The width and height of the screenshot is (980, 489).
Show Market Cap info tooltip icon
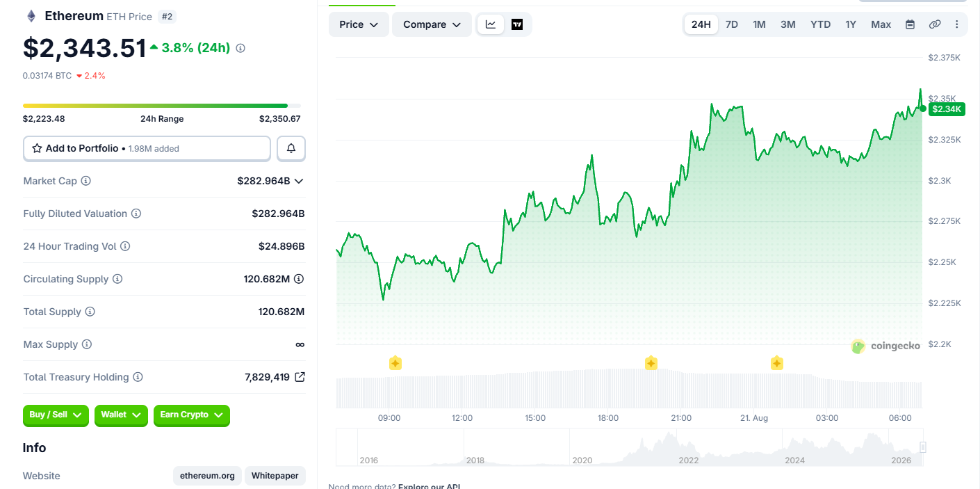pos(86,181)
